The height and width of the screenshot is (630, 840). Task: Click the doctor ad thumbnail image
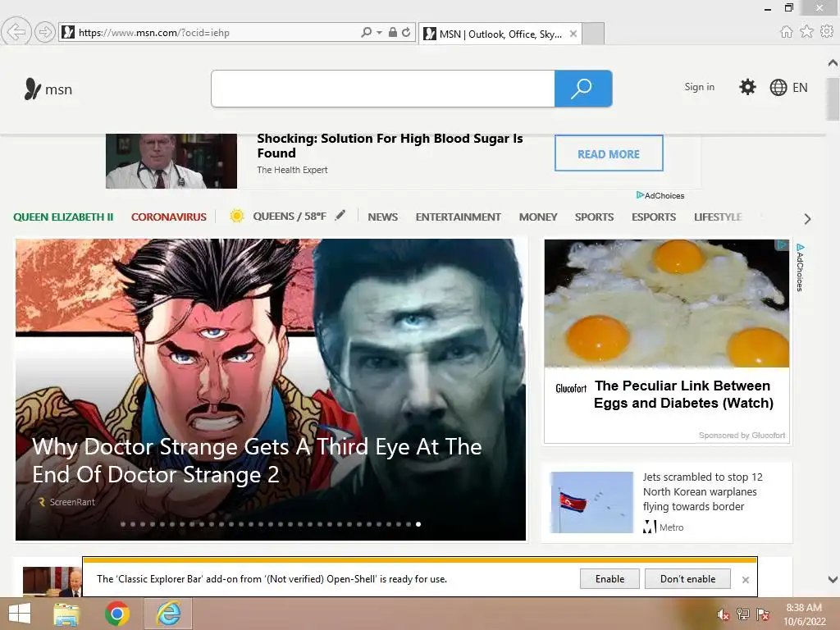tap(171, 161)
